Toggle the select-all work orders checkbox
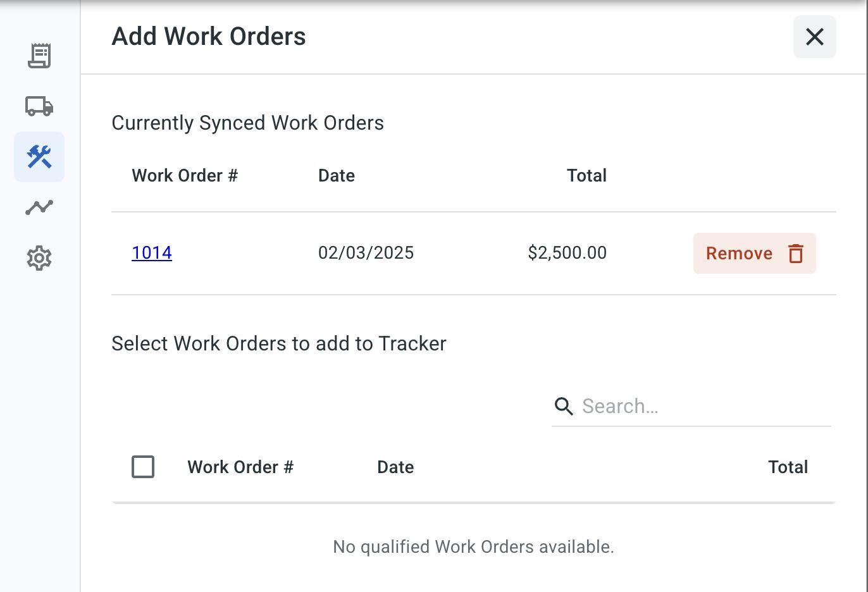 (x=143, y=467)
